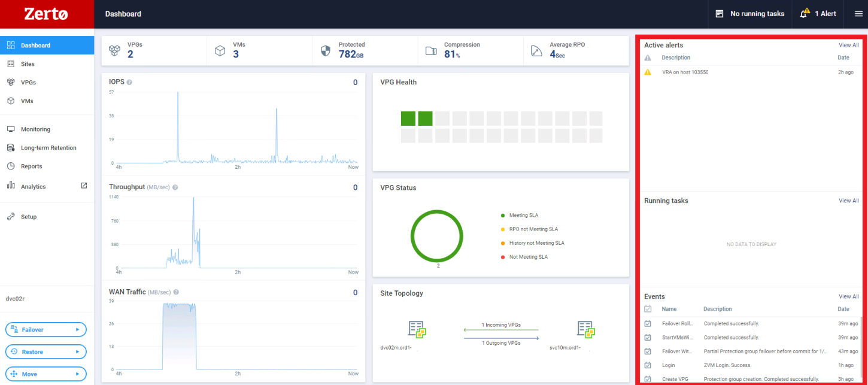The height and width of the screenshot is (385, 868).
Task: Click the Setup wrench icon
Action: tap(11, 217)
